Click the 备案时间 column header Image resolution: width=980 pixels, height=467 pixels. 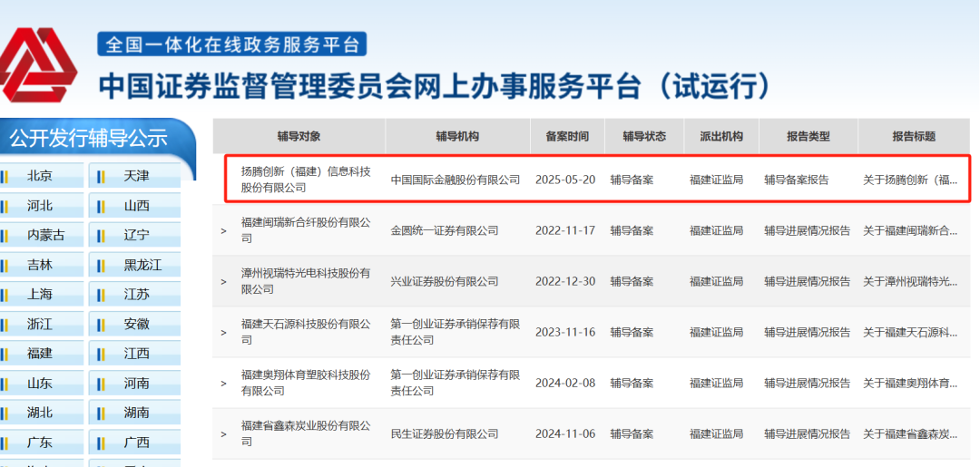[x=567, y=137]
